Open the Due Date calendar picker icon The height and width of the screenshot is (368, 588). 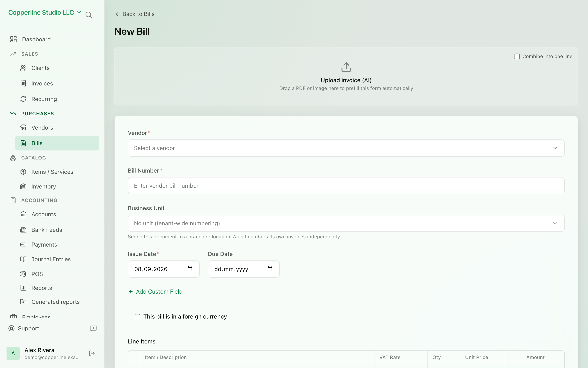pyautogui.click(x=270, y=269)
